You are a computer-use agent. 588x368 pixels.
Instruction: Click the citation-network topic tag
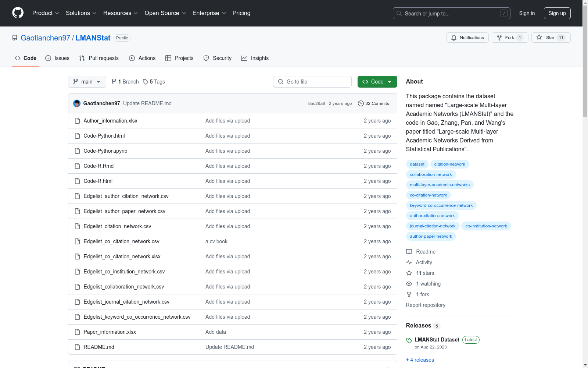(449, 164)
